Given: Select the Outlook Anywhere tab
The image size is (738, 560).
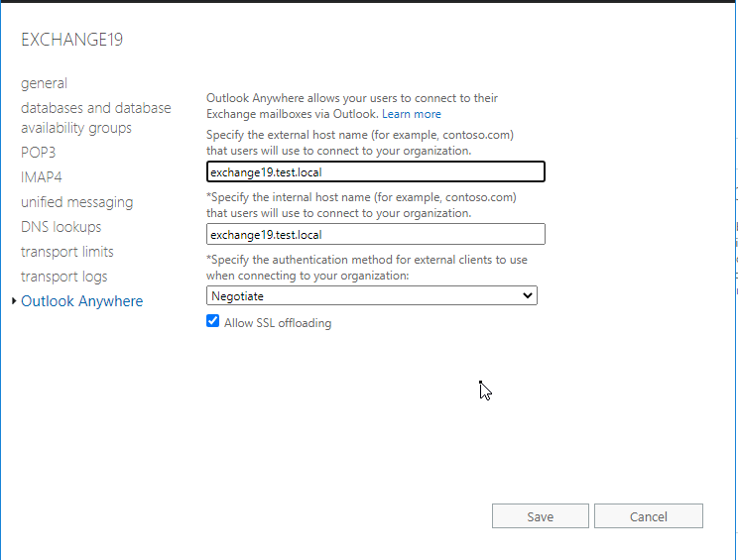Looking at the screenshot, I should (82, 301).
